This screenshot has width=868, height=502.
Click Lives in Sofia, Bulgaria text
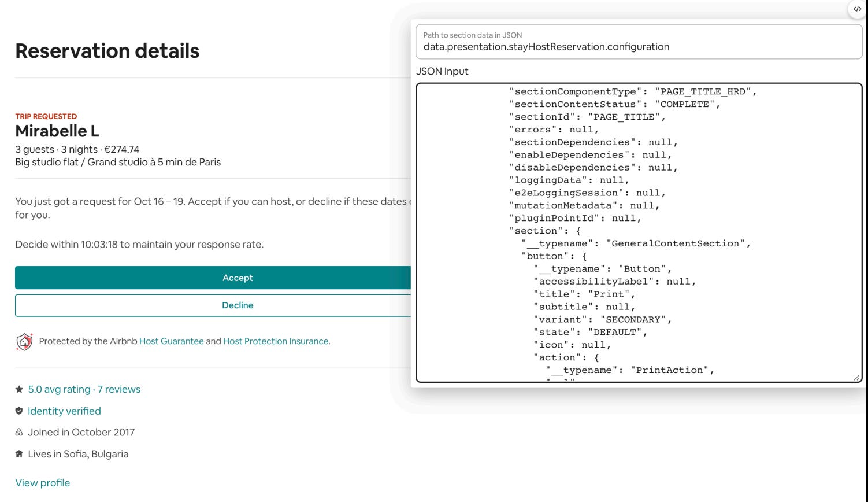[x=78, y=455]
